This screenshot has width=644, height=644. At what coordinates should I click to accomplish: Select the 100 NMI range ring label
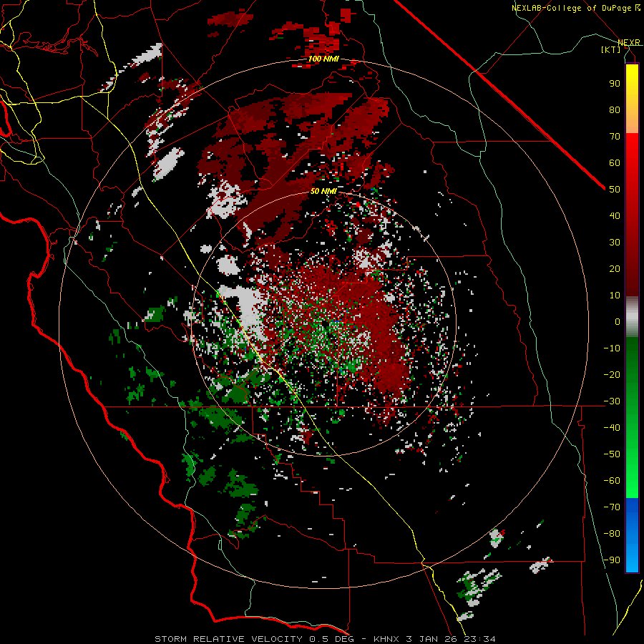[323, 59]
